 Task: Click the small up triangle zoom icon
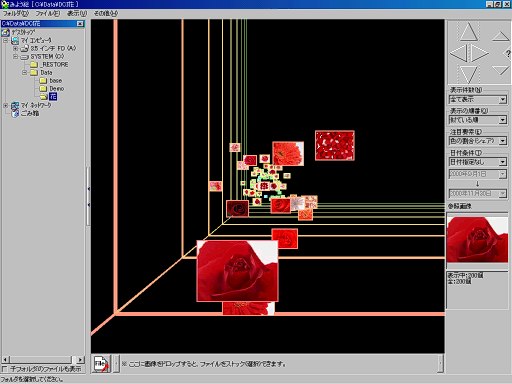coord(501,36)
